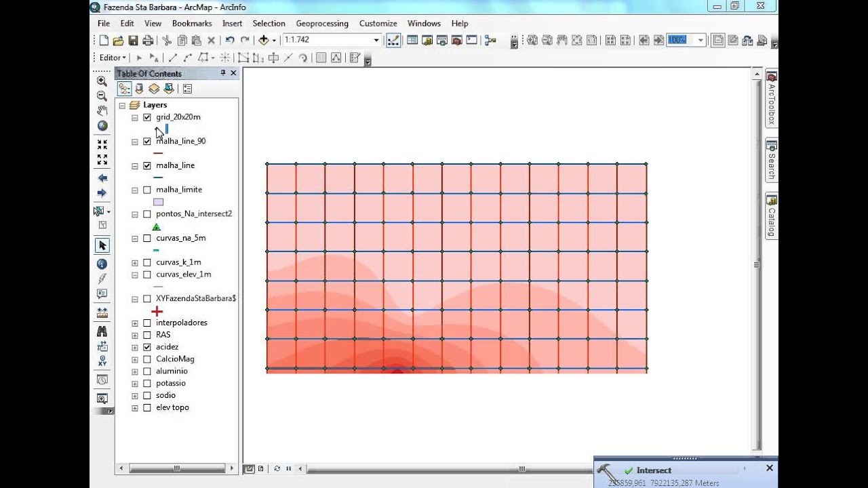The image size is (868, 488).
Task: Select the Zoom In tool
Action: 102,81
